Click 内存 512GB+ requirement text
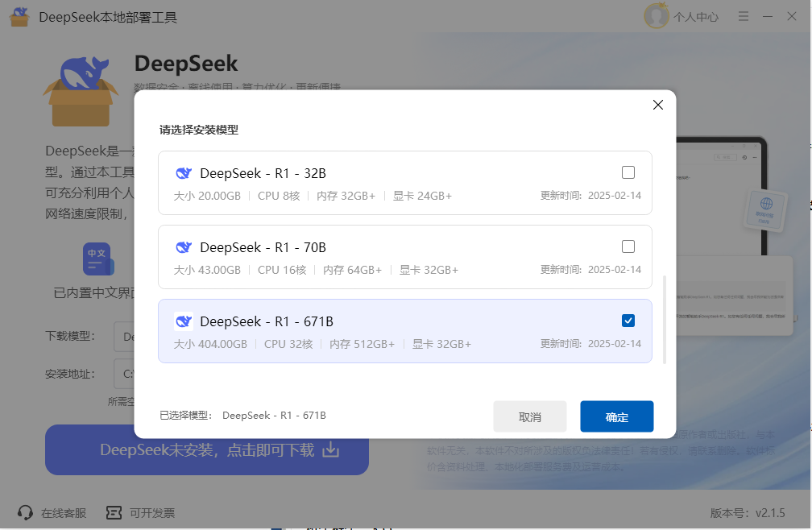 point(362,344)
